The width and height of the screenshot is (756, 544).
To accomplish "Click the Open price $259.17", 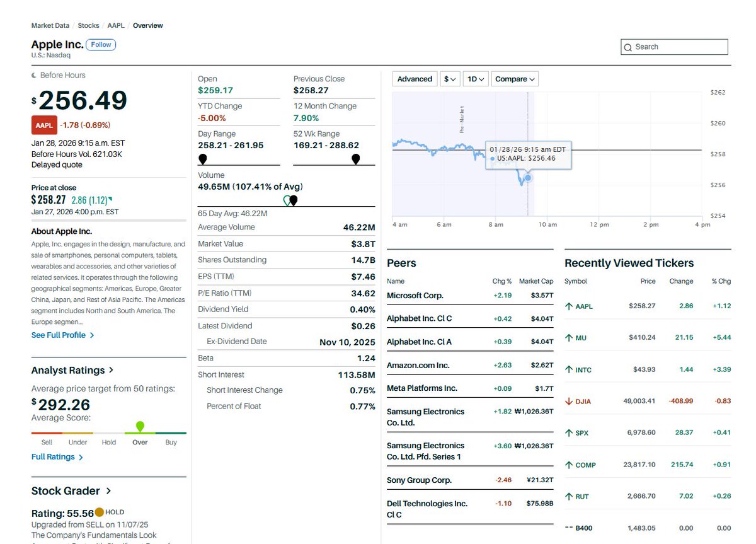I will click(x=215, y=91).
